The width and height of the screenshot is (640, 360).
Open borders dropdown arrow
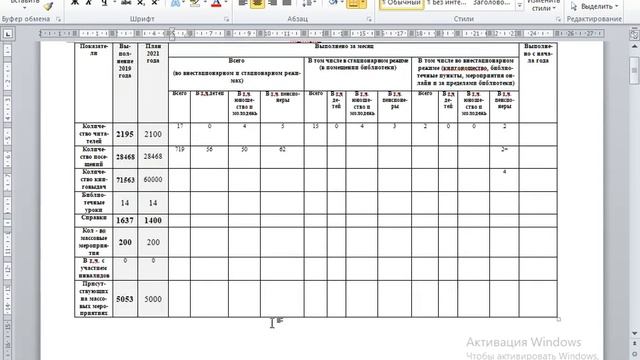(x=364, y=3)
